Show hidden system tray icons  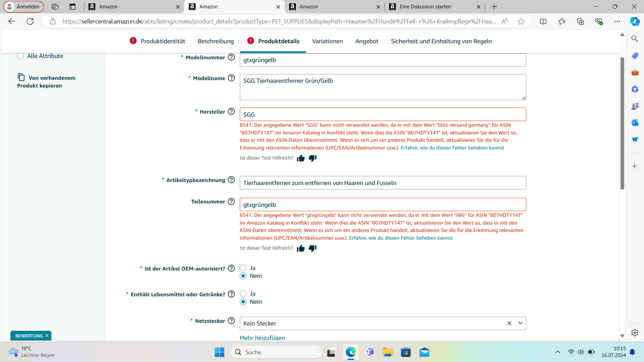pos(557,352)
